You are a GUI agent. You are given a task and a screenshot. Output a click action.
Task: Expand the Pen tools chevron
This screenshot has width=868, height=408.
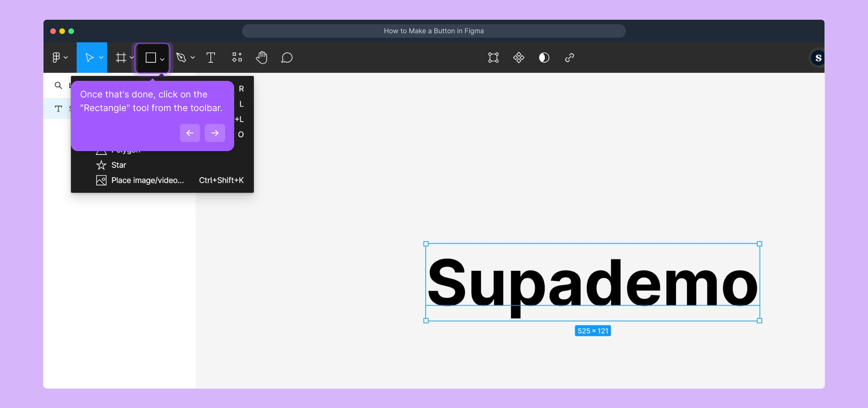coord(193,58)
